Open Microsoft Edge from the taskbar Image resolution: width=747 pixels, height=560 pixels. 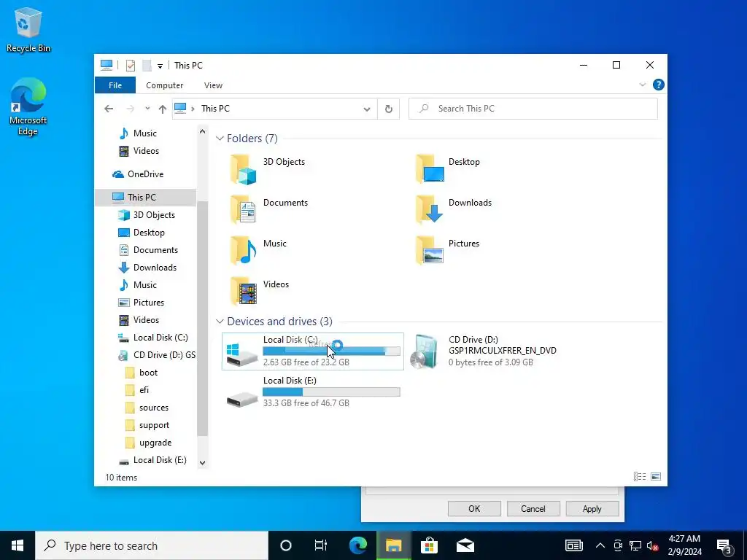click(358, 545)
